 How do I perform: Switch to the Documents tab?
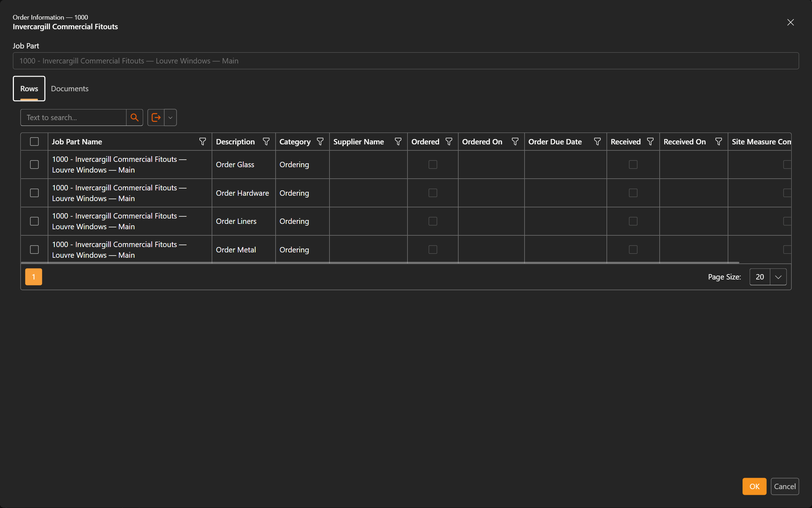[x=70, y=88]
